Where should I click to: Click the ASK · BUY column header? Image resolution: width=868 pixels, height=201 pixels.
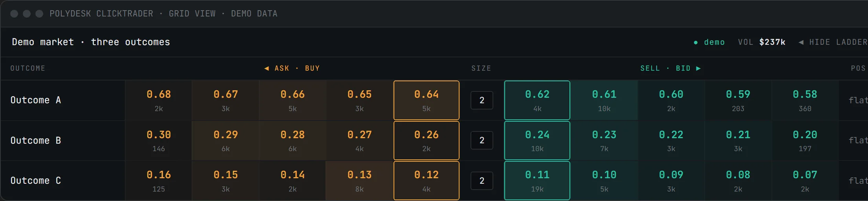coord(292,68)
